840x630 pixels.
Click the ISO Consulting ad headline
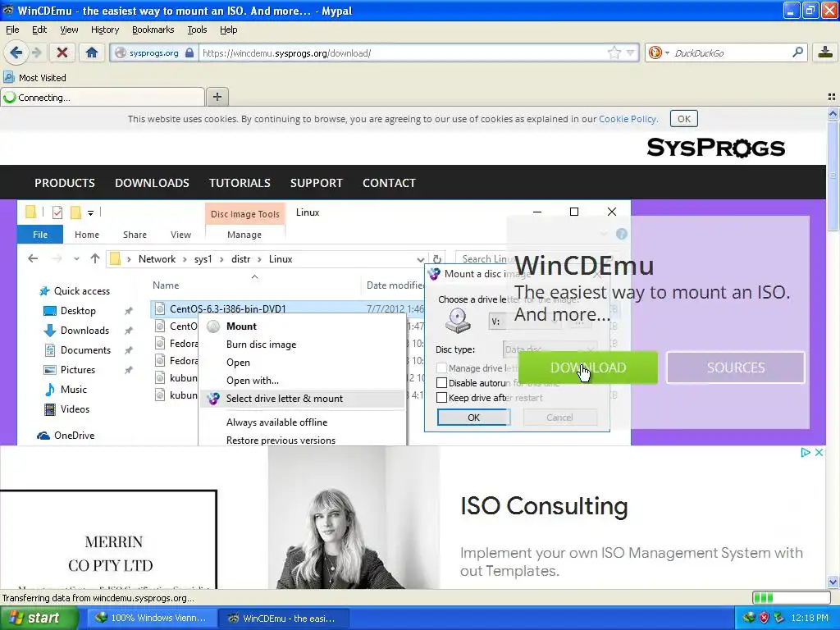[x=544, y=505]
